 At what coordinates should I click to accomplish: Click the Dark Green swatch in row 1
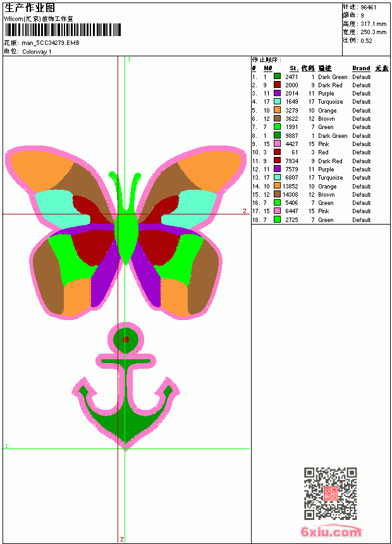pos(277,77)
